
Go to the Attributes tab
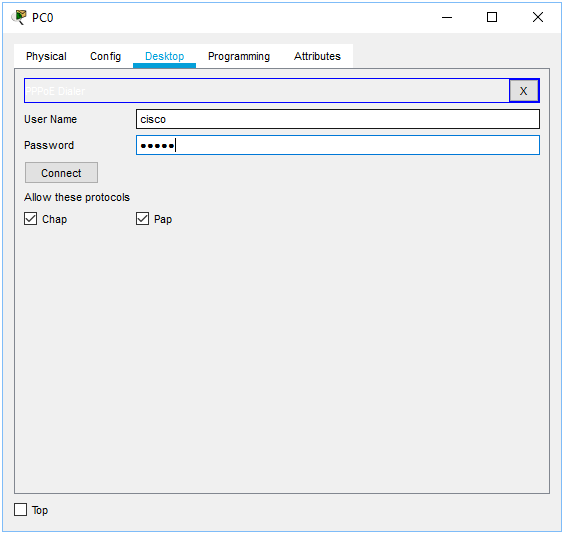[317, 56]
